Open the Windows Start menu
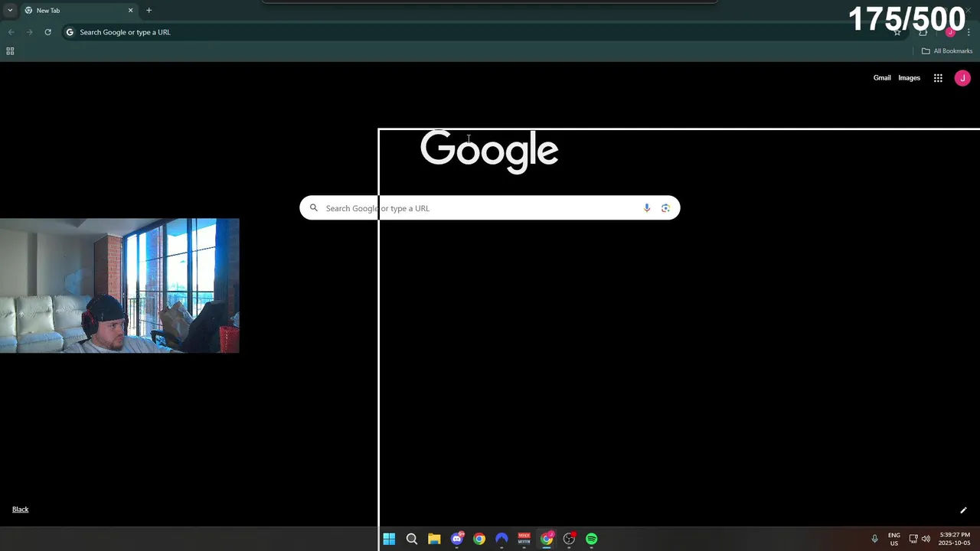Screen dimensions: 980x551 click(x=389, y=539)
